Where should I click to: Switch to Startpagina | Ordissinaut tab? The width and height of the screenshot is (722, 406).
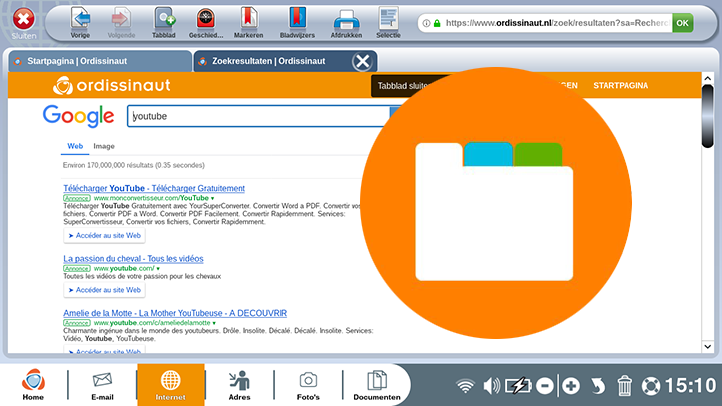pos(100,61)
